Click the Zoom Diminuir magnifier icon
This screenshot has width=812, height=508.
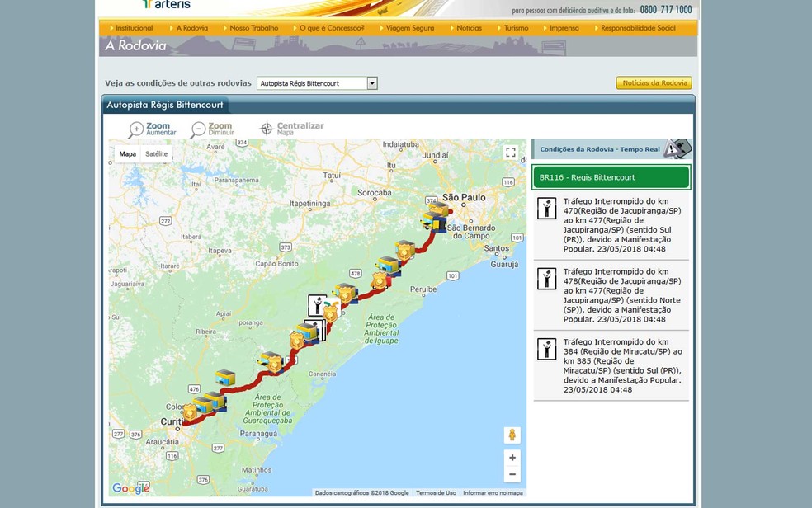[x=198, y=130]
